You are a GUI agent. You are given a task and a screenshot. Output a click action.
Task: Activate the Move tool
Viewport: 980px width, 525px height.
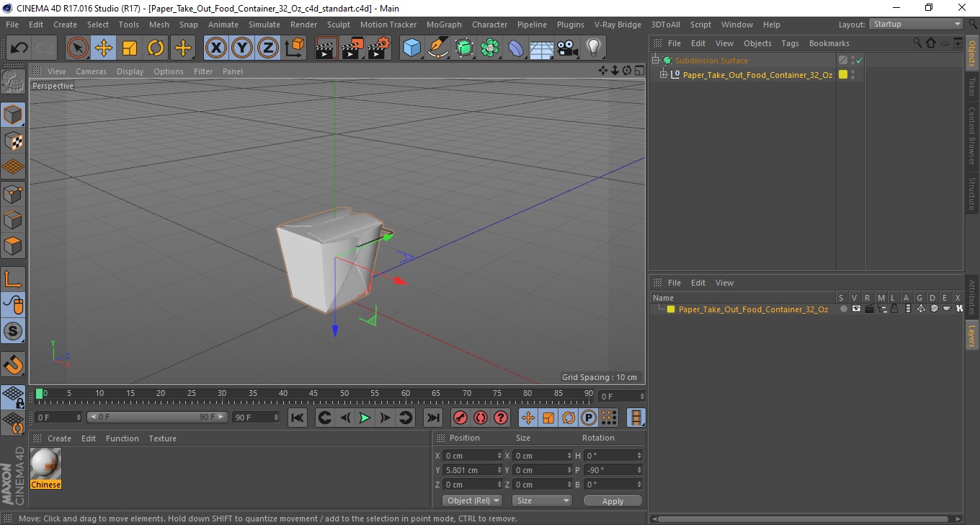pyautogui.click(x=104, y=48)
